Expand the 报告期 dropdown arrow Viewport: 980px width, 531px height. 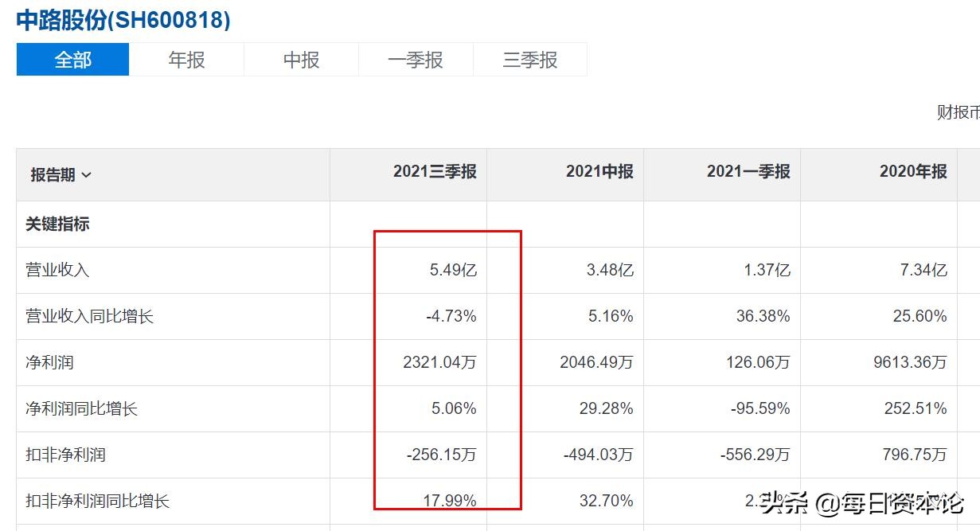pos(87,175)
